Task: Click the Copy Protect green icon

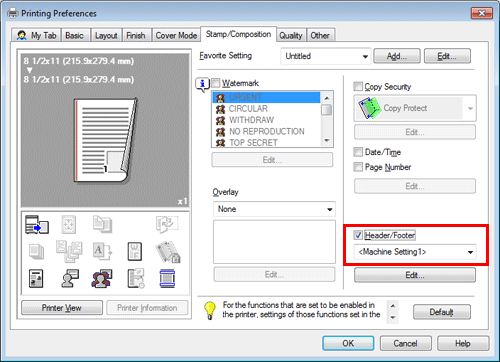Action: tap(370, 108)
